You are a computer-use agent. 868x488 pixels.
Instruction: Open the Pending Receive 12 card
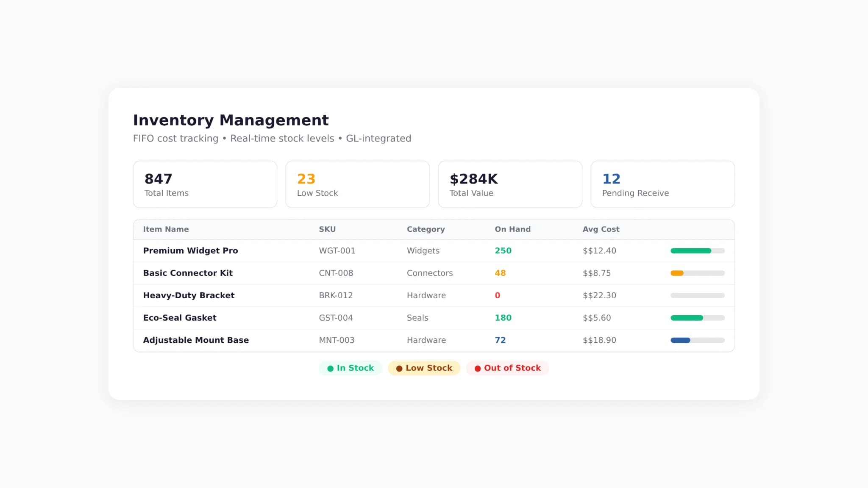[663, 184]
